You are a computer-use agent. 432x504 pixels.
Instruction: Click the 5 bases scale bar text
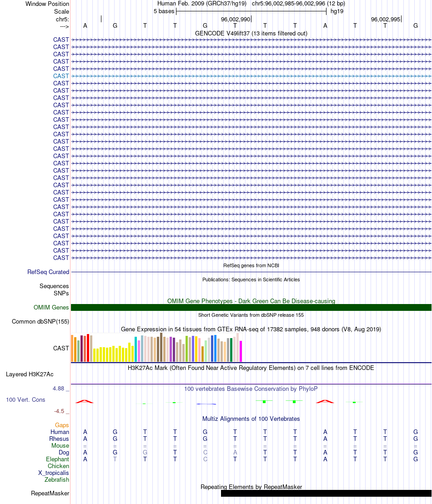coord(164,11)
